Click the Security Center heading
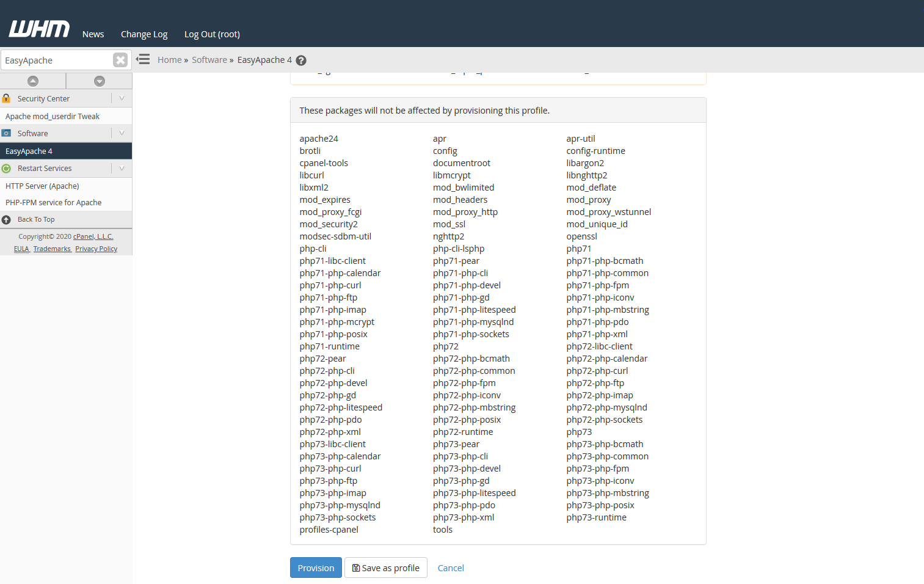Screen dimensions: 924x584 [43, 99]
